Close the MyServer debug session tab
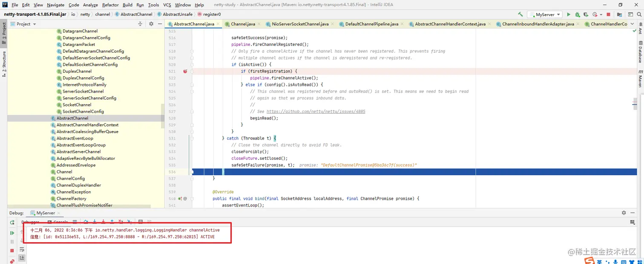Viewport: 644px width, 264px height. (x=58, y=213)
